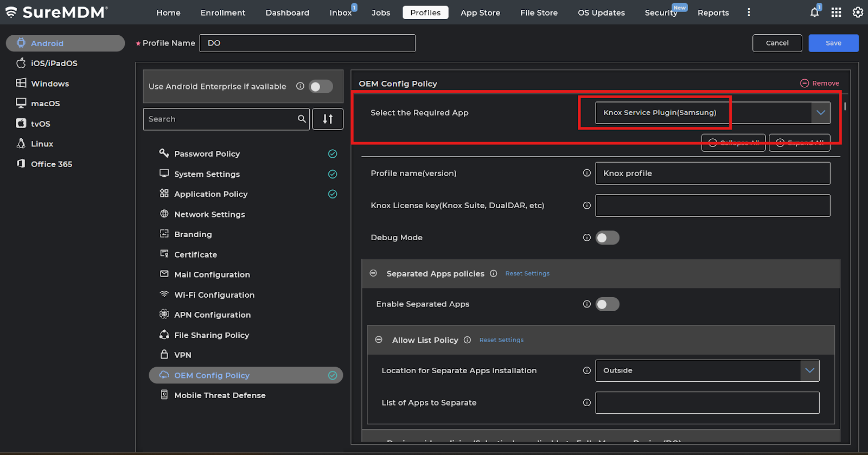Open settings gear icon in header
Viewport: 868px width, 455px height.
(x=858, y=12)
